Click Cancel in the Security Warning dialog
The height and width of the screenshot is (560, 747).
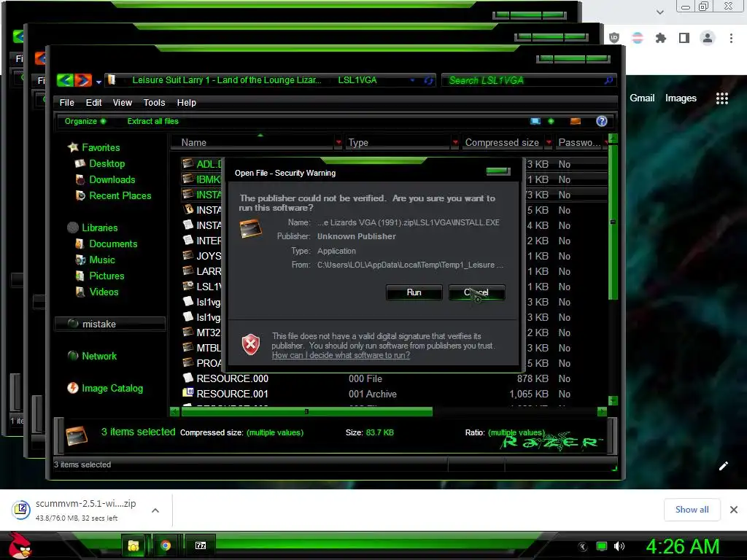pos(476,292)
